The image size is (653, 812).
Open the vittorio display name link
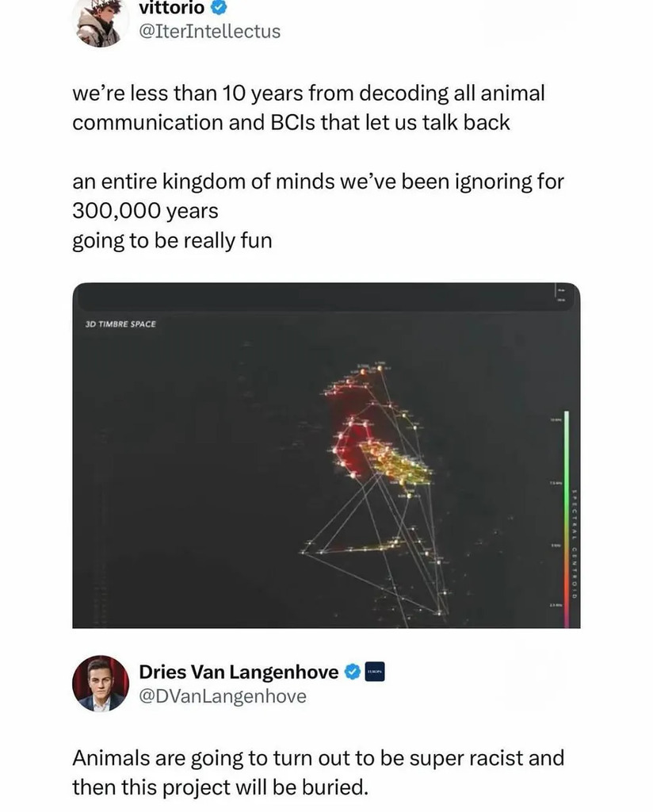point(172,8)
